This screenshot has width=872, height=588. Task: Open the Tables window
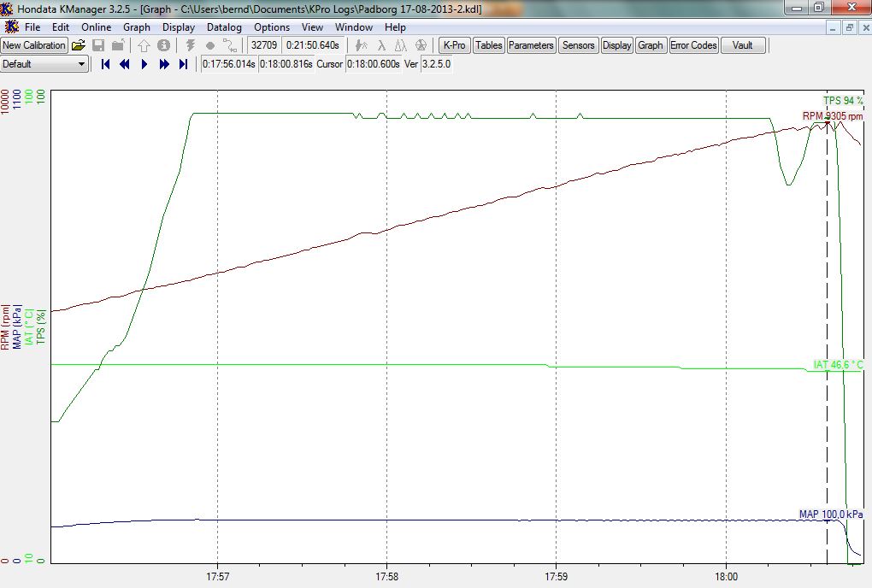pyautogui.click(x=488, y=45)
